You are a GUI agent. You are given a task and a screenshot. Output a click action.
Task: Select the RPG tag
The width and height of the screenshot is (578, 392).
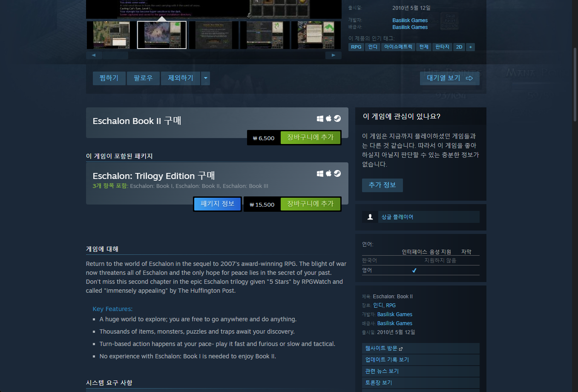pos(356,47)
